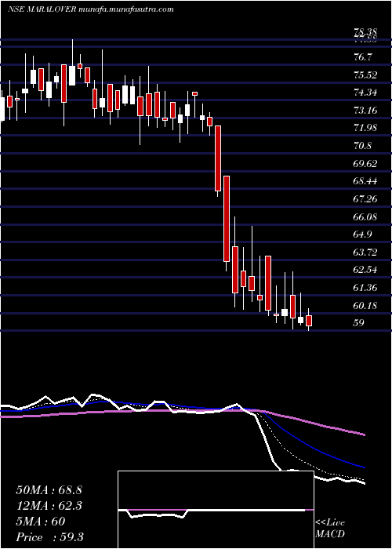Select the last red candlestick near 59
The image size is (392, 549).
point(309,321)
